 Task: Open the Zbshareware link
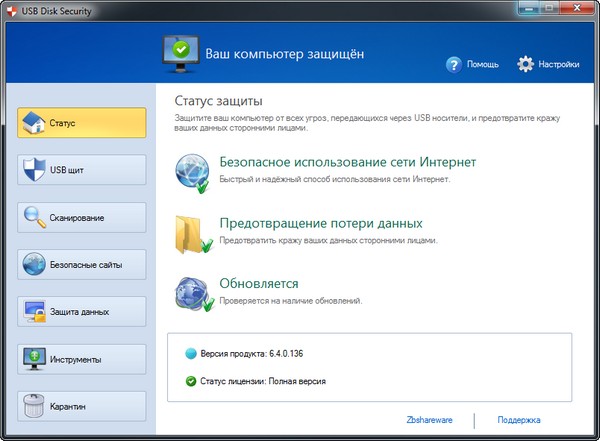tap(431, 421)
